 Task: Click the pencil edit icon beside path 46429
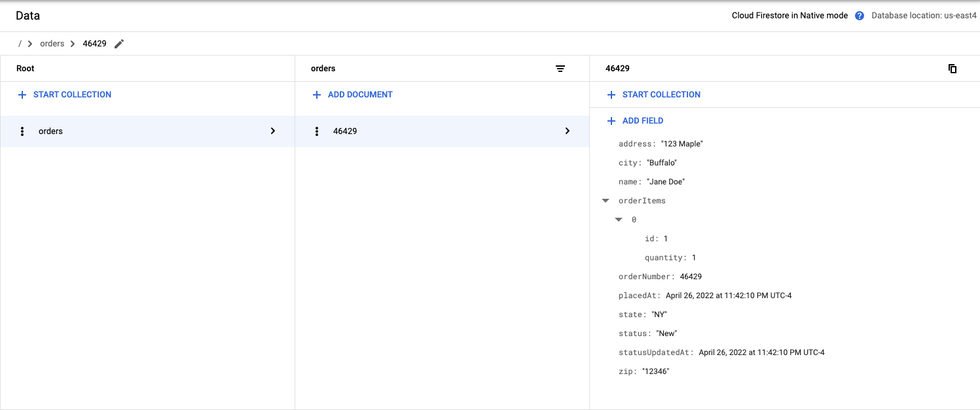point(118,44)
